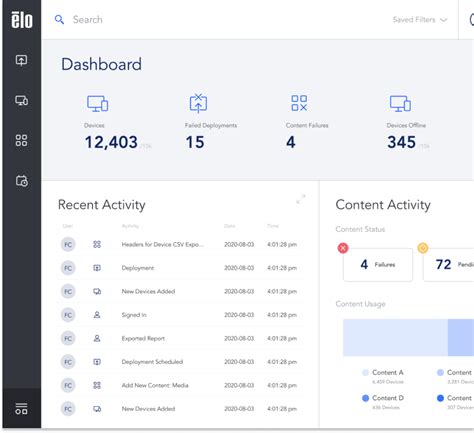Click the Failed Deployments icon
The width and height of the screenshot is (474, 433).
click(198, 103)
